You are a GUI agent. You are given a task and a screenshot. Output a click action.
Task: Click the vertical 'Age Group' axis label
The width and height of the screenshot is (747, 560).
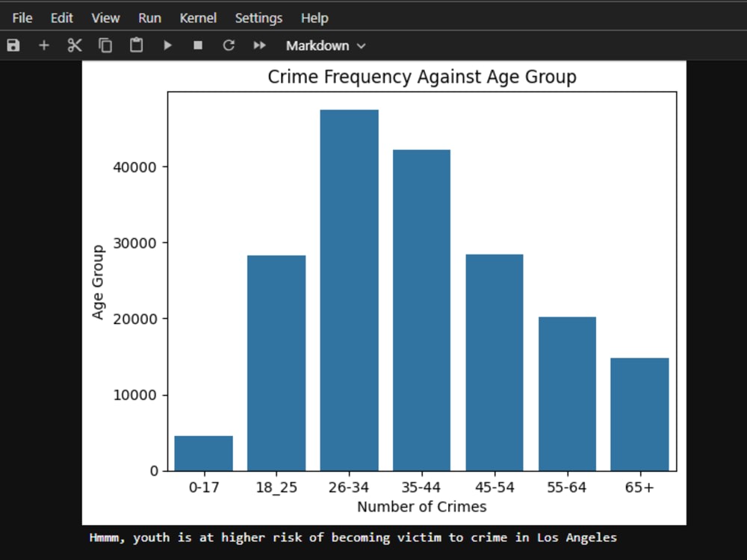pyautogui.click(x=98, y=282)
